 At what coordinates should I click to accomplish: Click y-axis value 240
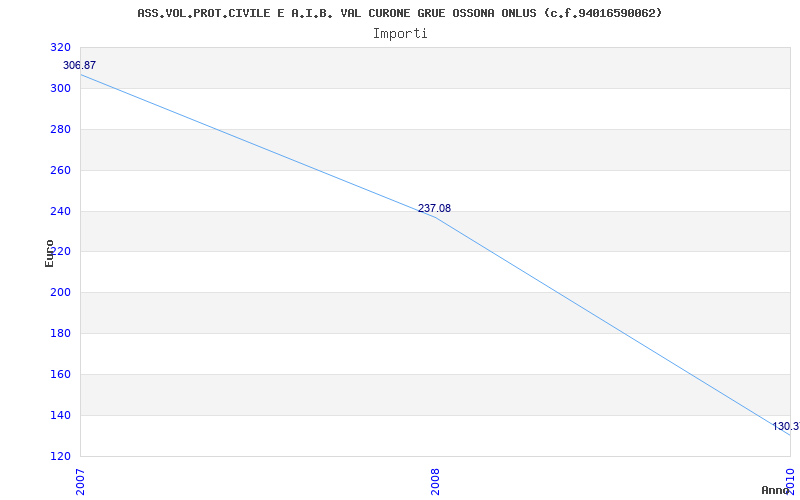[60, 211]
